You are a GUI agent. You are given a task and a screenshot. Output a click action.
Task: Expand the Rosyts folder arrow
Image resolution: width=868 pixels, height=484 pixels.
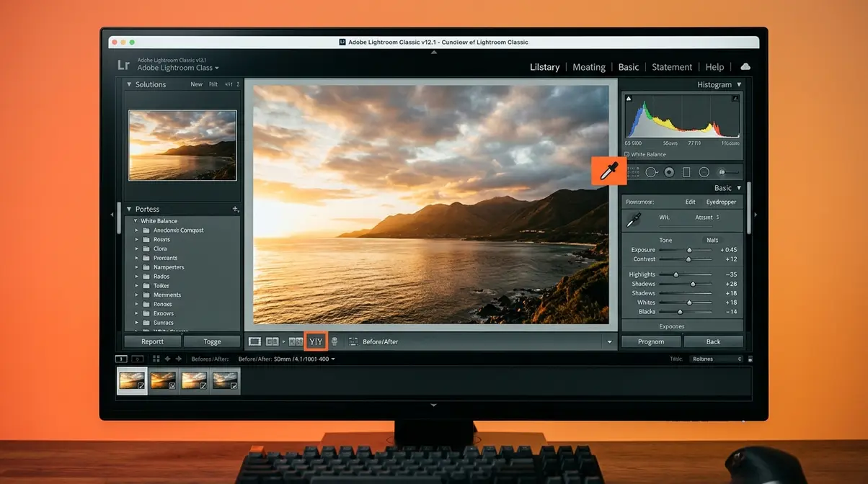(x=136, y=240)
